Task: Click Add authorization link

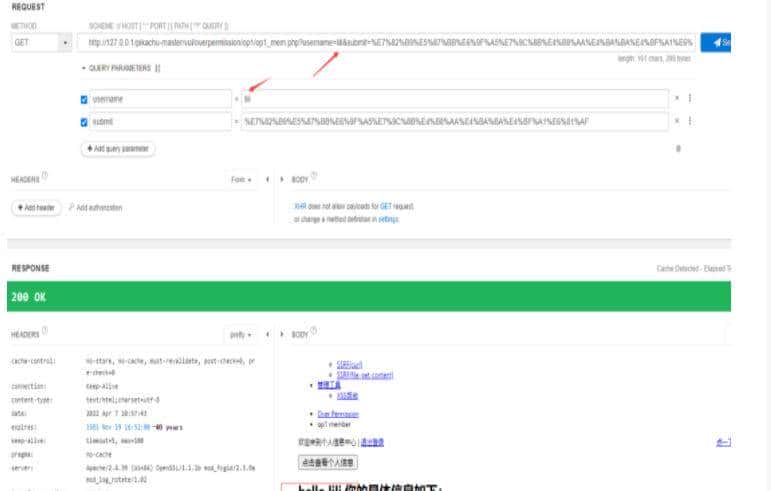Action: (95, 208)
